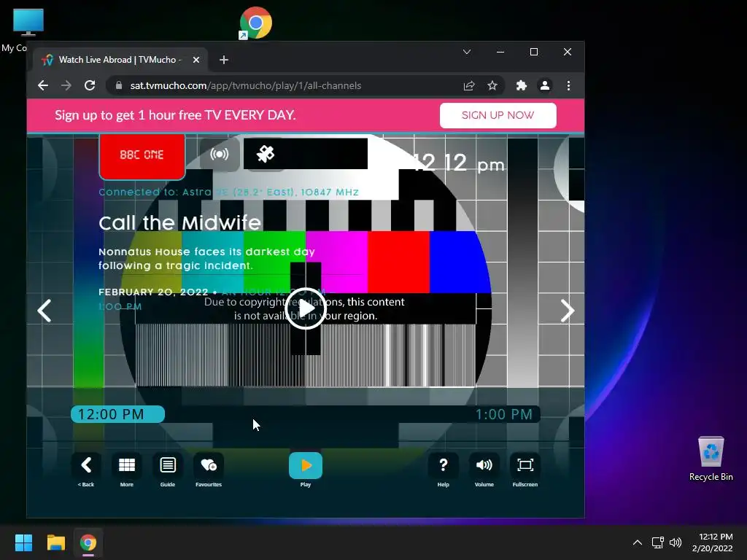Viewport: 747px width, 560px height.
Task: Click the Back button in player toolbar
Action: coord(86,465)
